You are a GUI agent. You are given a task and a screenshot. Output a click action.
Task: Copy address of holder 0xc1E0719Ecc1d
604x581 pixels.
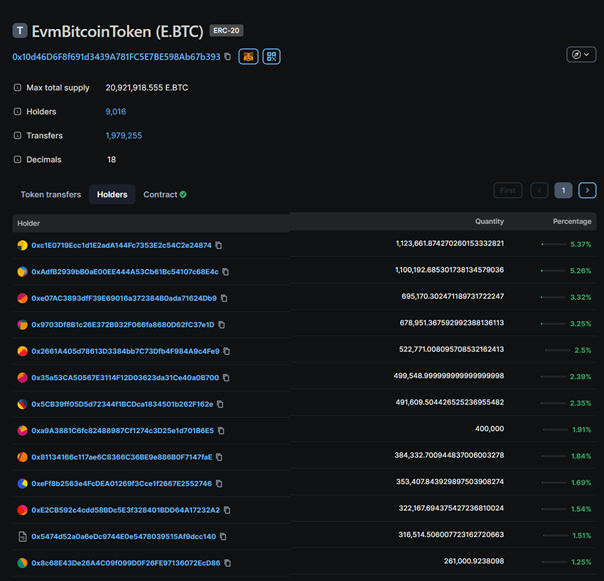point(218,245)
